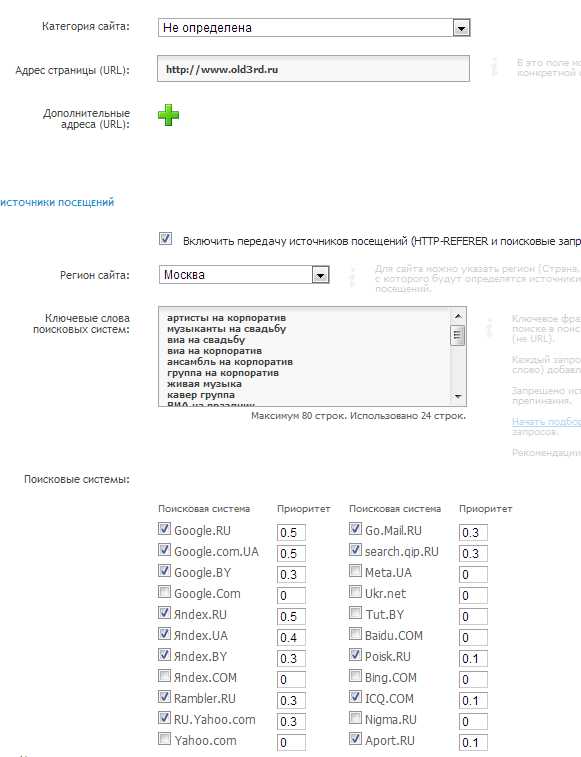Click the Rambler.RU priority field
The image size is (581, 757).
pos(291,701)
